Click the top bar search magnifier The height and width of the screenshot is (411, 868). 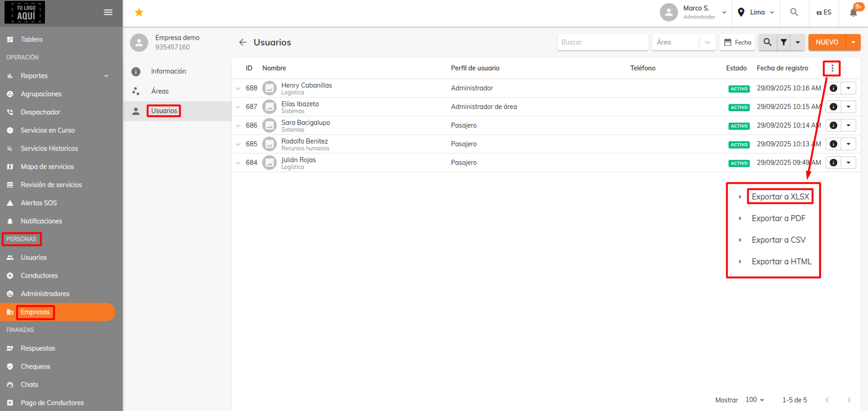[x=794, y=12]
